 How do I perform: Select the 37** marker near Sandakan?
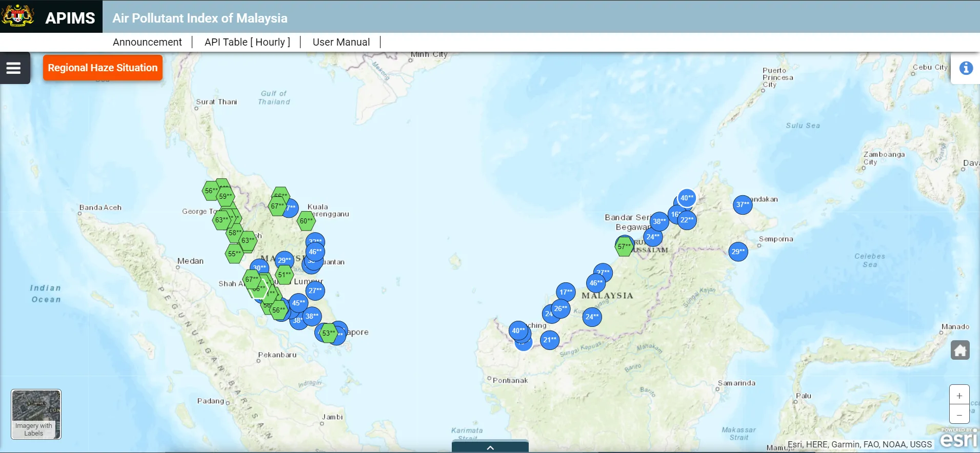(x=743, y=204)
